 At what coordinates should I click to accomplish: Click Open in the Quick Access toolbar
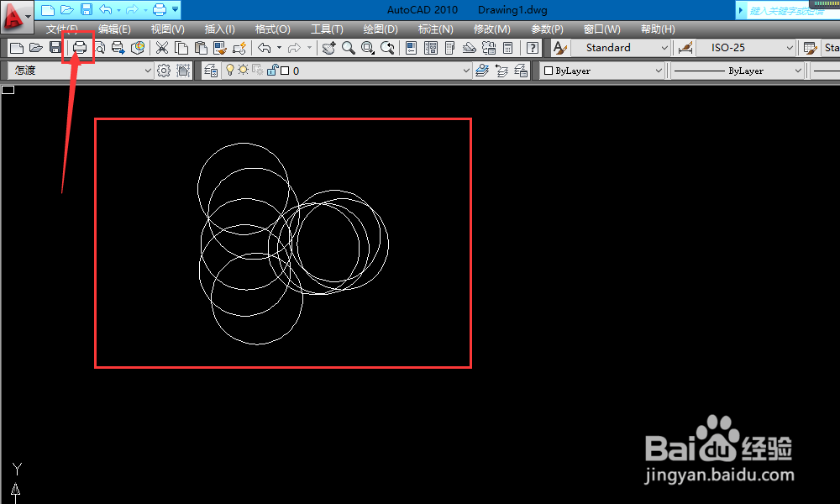click(67, 9)
